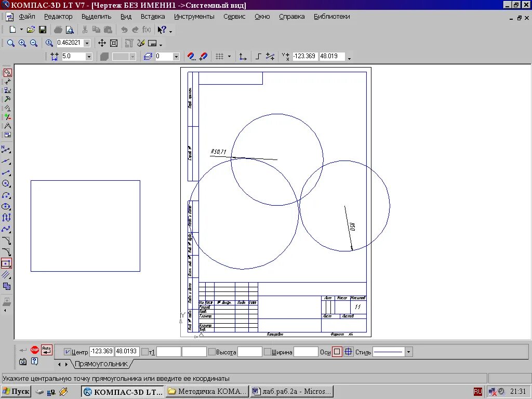Toggle the disable snaps magnet icon
The width and height of the screenshot is (532, 399).
pos(203,56)
